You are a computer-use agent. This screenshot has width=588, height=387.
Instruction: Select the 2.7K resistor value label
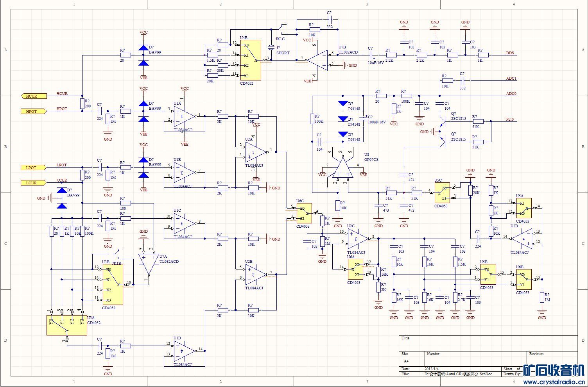click(x=462, y=300)
